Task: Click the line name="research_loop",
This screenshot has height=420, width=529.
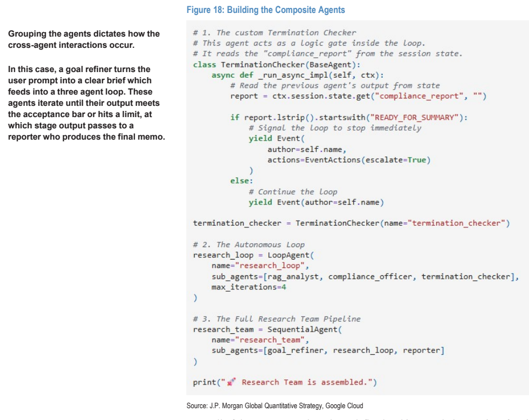Action: 261,266
